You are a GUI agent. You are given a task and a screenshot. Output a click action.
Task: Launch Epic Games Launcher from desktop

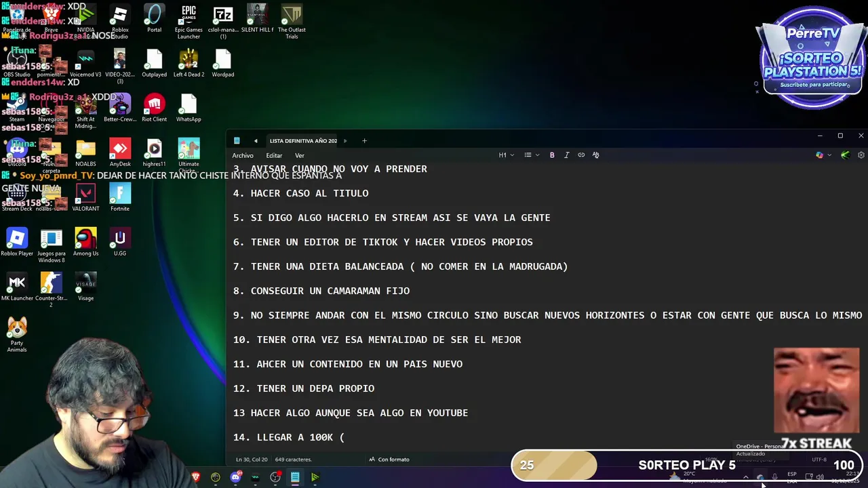click(x=189, y=20)
